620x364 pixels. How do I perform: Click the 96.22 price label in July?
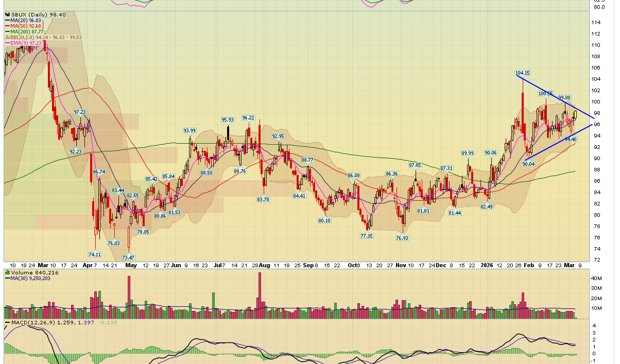(x=248, y=118)
